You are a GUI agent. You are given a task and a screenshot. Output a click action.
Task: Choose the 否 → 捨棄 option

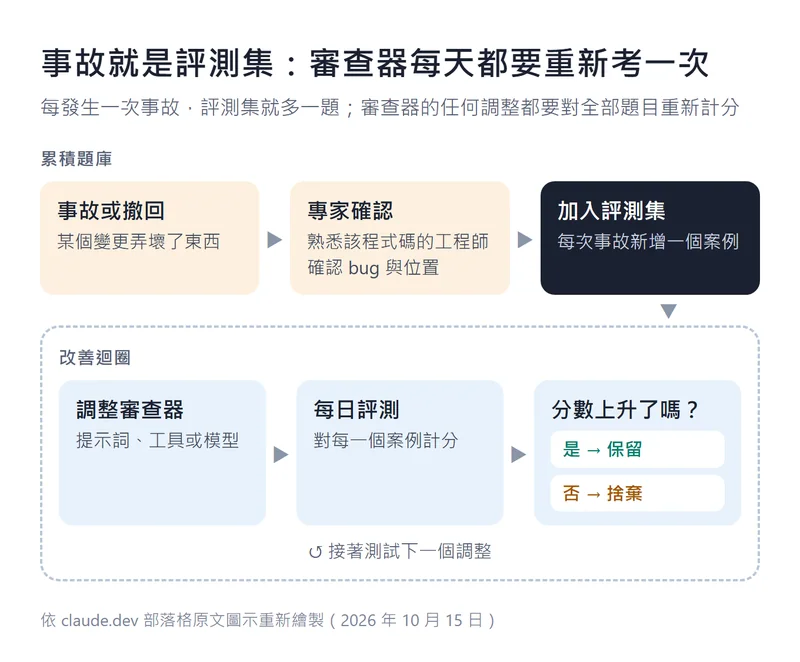pos(637,493)
